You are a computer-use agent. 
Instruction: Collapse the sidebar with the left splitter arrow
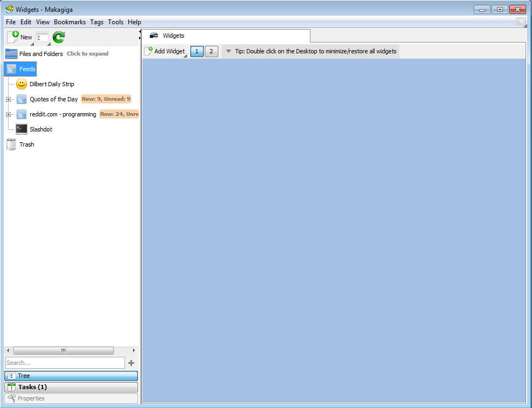[140, 32]
